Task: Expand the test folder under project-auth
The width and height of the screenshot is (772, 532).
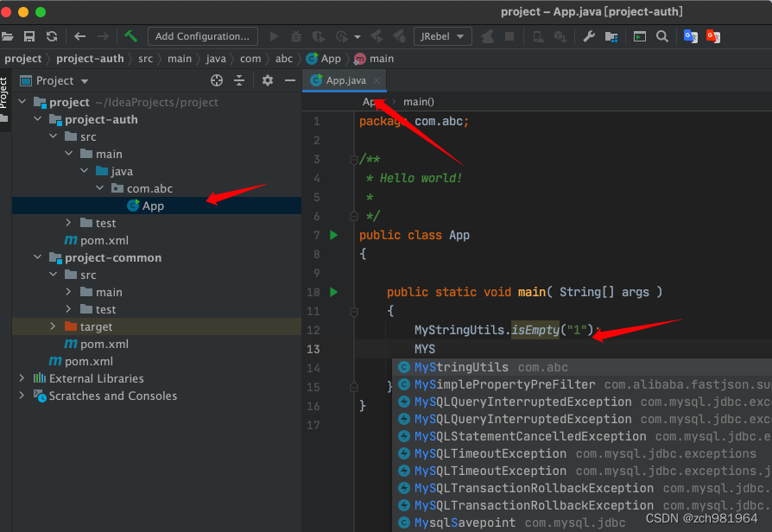Action: pyautogui.click(x=68, y=223)
